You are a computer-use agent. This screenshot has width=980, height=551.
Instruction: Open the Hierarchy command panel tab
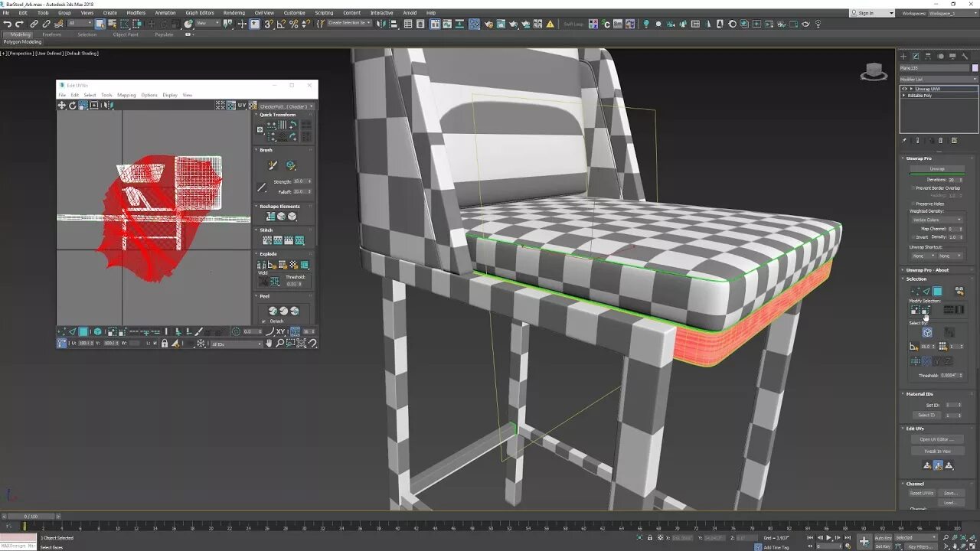click(928, 56)
